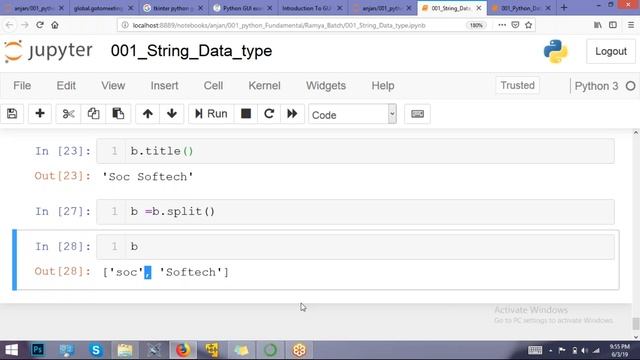Restart kernel and run all cells icon
The width and height of the screenshot is (640, 360).
[292, 114]
